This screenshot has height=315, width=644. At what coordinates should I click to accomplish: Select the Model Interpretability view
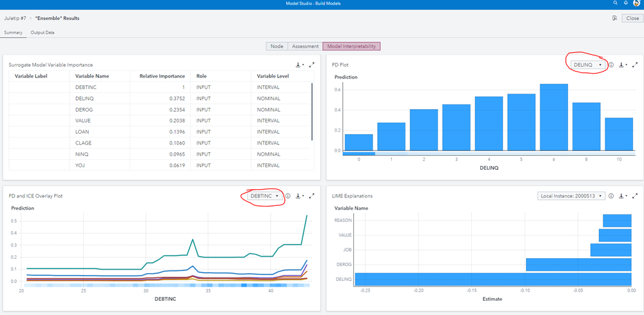[x=351, y=46]
